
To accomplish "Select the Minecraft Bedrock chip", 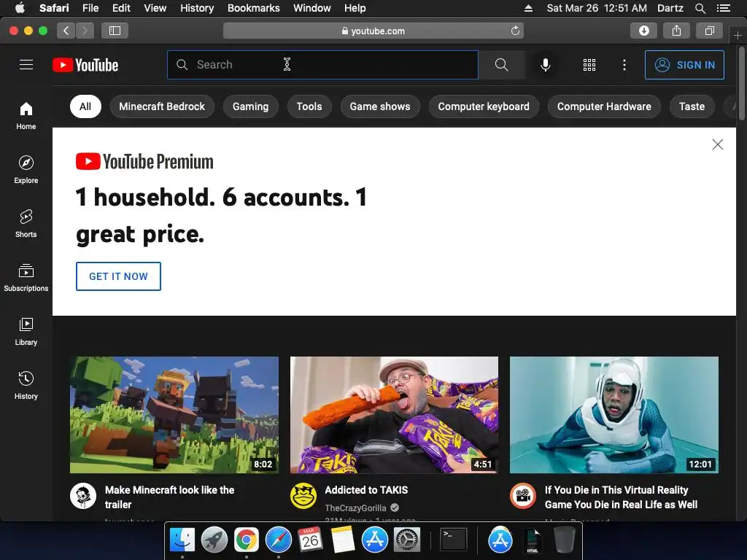I will pos(162,106).
